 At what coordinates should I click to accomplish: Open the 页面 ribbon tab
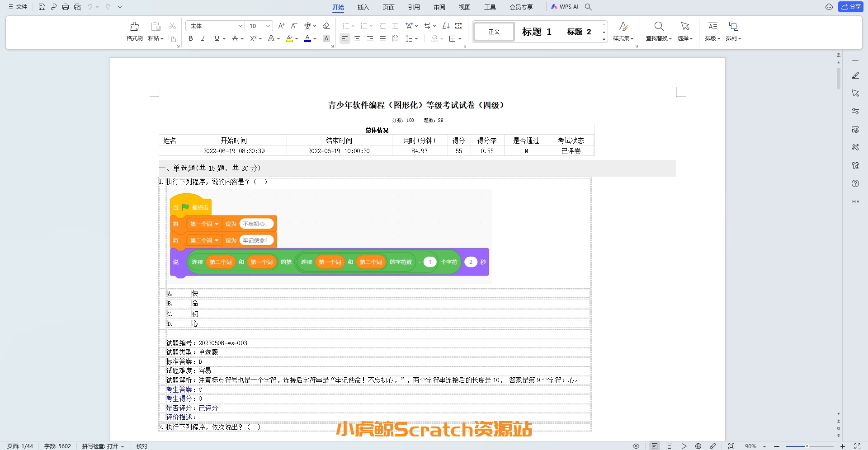(x=389, y=7)
